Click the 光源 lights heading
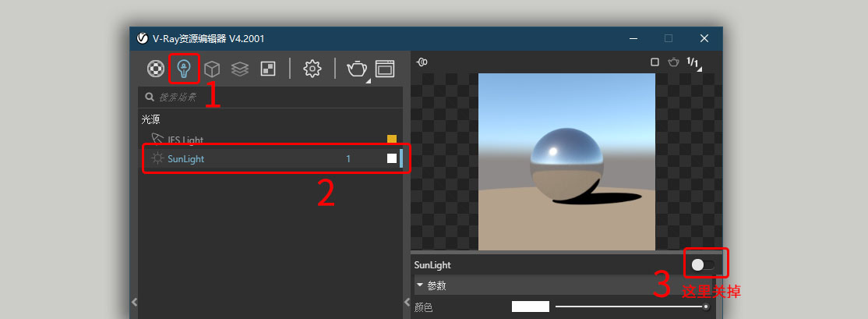Screen dimensions: 868x319 [x=150, y=119]
